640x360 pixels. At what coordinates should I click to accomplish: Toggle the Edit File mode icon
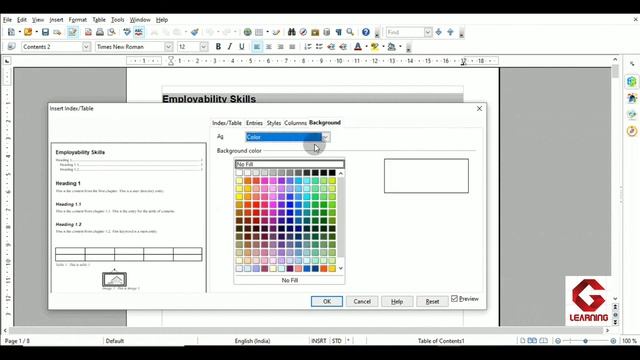(73, 32)
